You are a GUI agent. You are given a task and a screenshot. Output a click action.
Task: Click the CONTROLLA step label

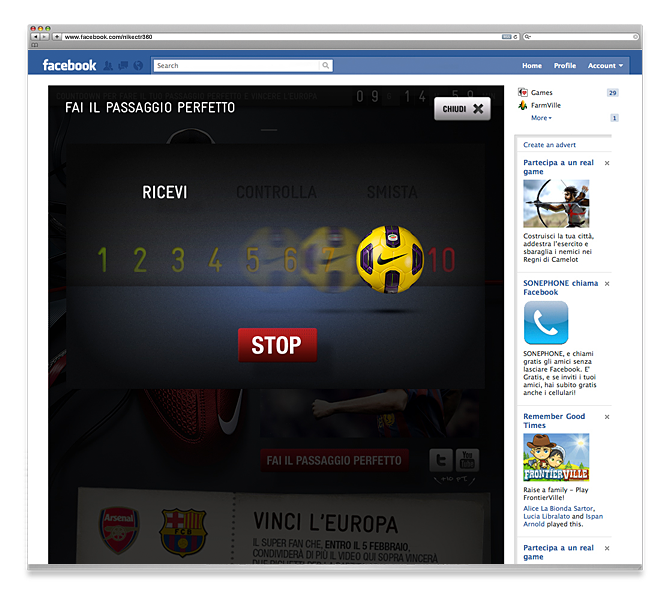[x=276, y=192]
